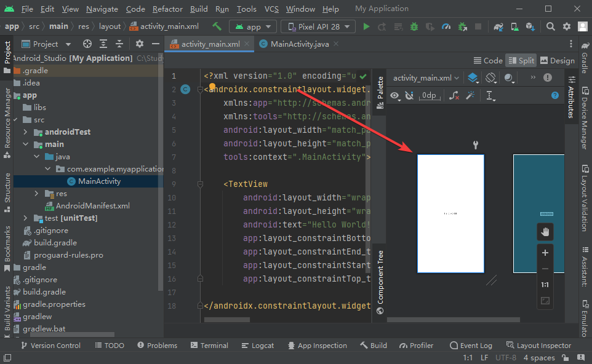The width and height of the screenshot is (592, 364).
Task: Open the Refactor menu
Action: tap(167, 9)
